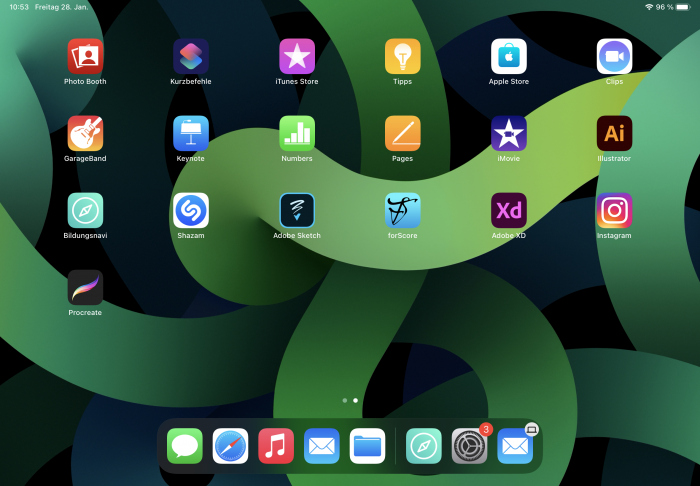Launch the Apple Store app
This screenshot has height=486, width=700.
click(509, 56)
